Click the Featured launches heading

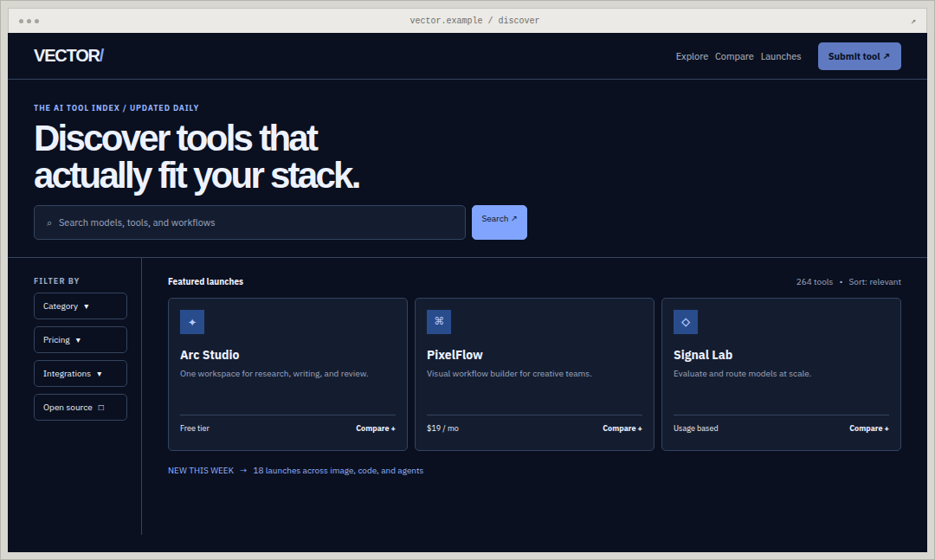[x=206, y=281]
